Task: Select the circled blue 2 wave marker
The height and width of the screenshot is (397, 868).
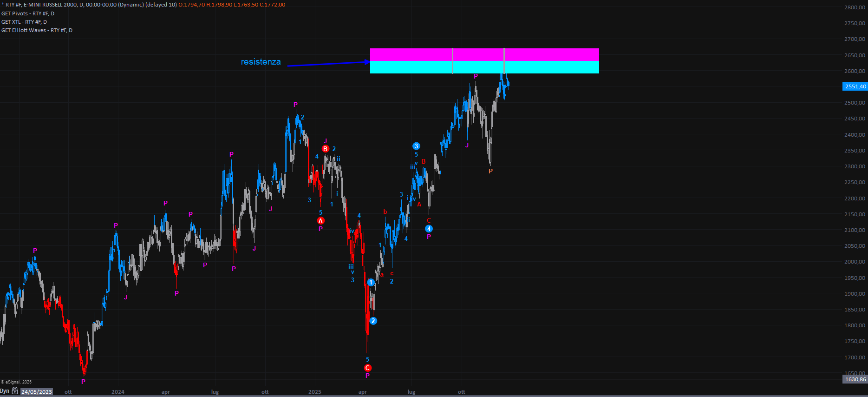Action: [x=373, y=321]
